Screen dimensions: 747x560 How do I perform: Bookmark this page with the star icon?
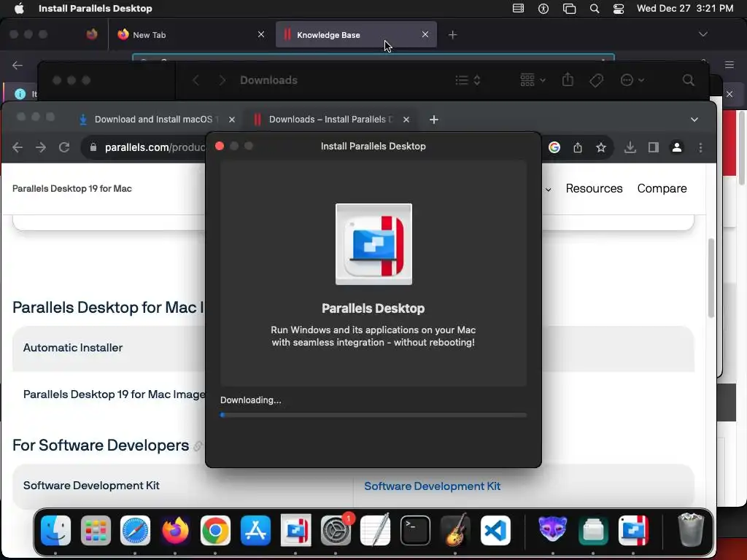click(x=601, y=147)
